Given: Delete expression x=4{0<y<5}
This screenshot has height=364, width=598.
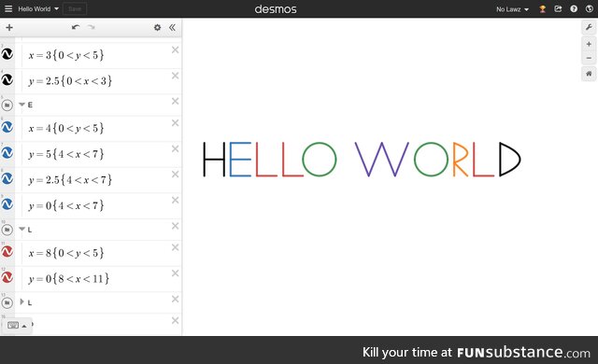Looking at the screenshot, I should pos(175,123).
